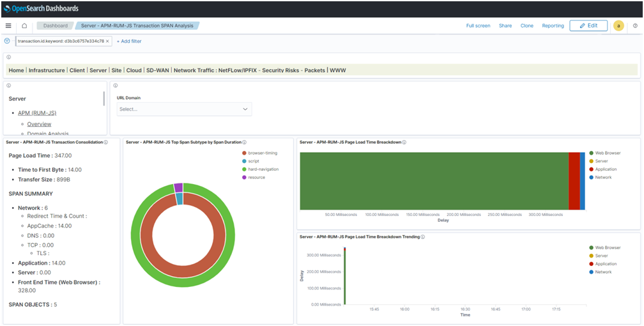Open the APM (RUM-JS) link in Server list
644x326 pixels.
pyautogui.click(x=37, y=113)
